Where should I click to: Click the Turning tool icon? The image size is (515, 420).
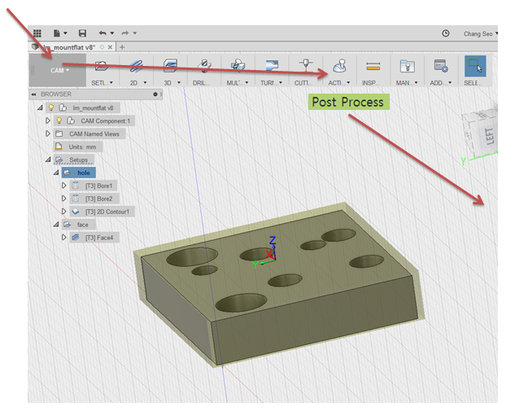pyautogui.click(x=272, y=66)
